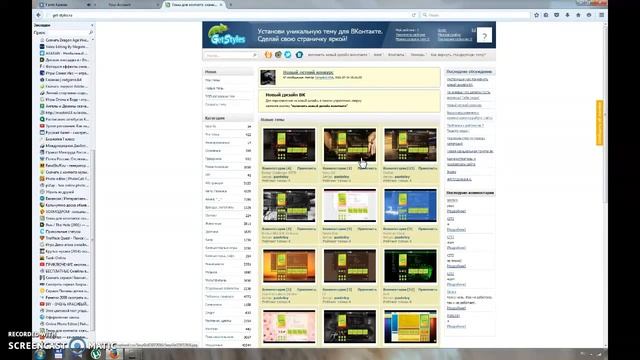The height and width of the screenshot is (360, 640).
Task: Open 'Мои темы' in left menu
Action: 213,80
